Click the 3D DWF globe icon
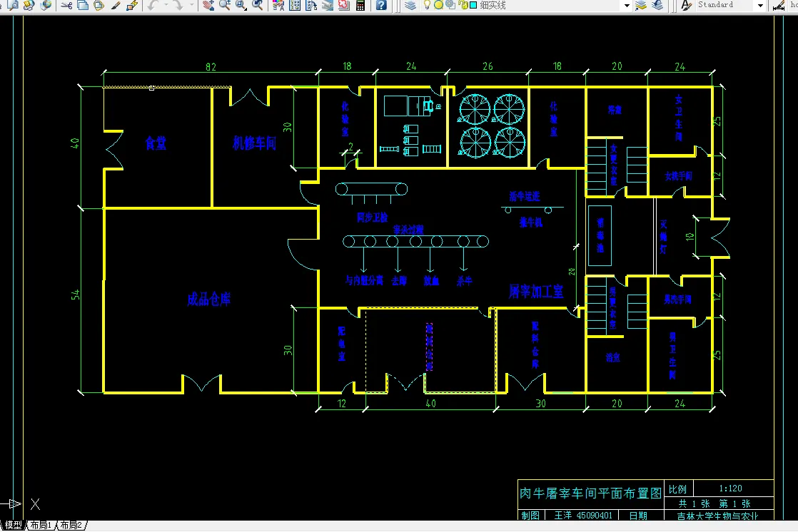The image size is (798, 532). [x=46, y=5]
